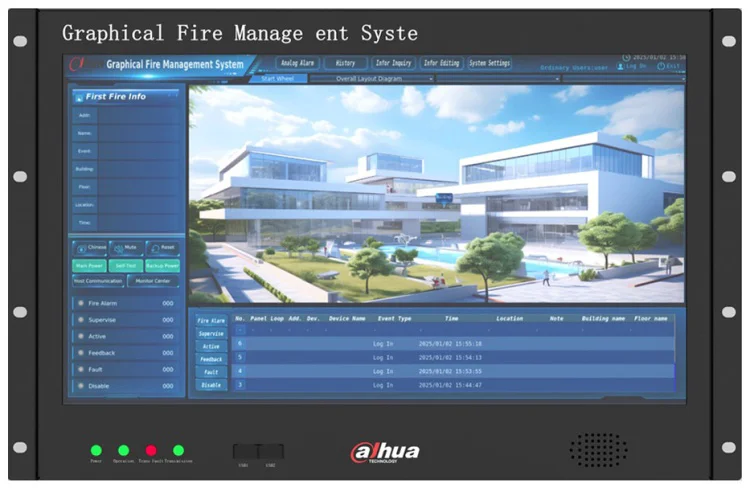Switch to the Fire Alarm event tab
Viewport: 750px width, 489px height.
pyautogui.click(x=211, y=321)
